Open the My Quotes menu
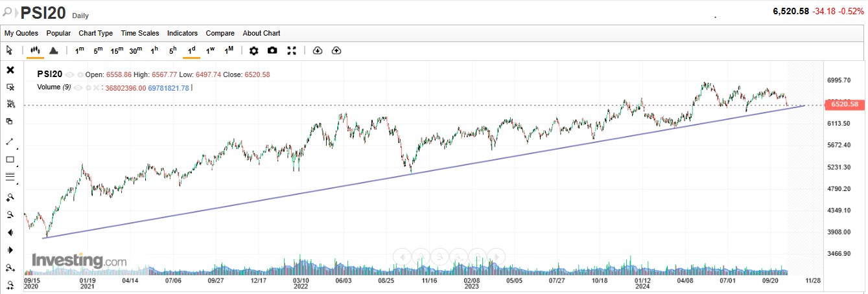The width and height of the screenshot is (868, 294). pos(21,33)
